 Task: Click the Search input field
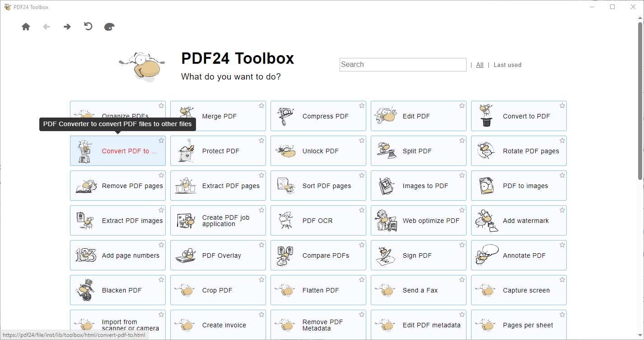coord(403,65)
